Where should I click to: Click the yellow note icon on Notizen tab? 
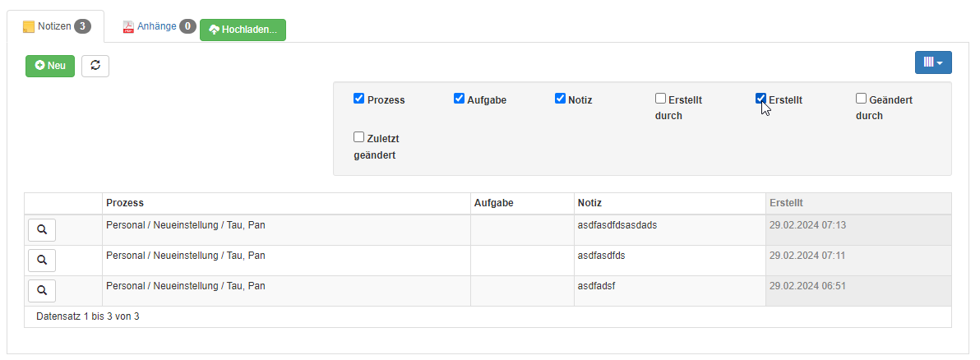29,26
